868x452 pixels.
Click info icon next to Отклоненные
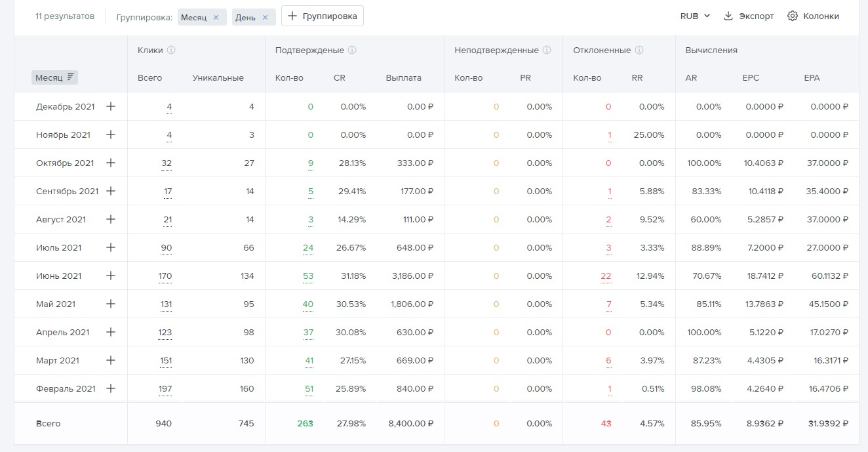click(639, 50)
